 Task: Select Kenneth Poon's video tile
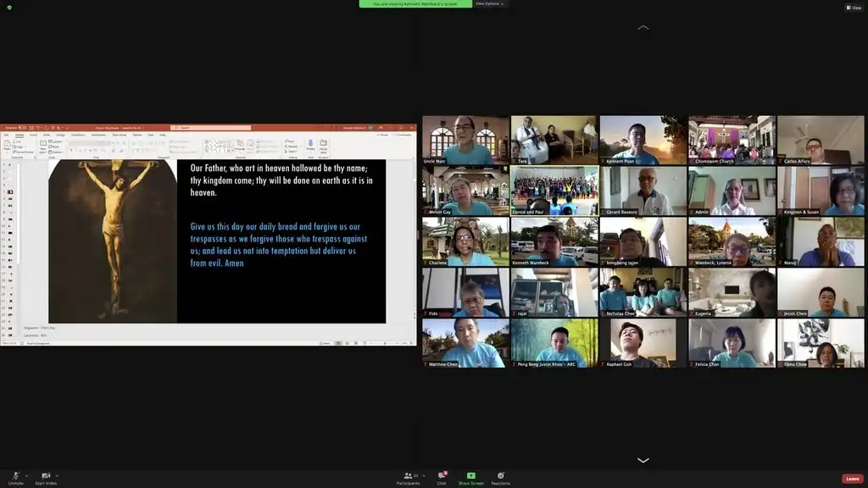(643, 140)
